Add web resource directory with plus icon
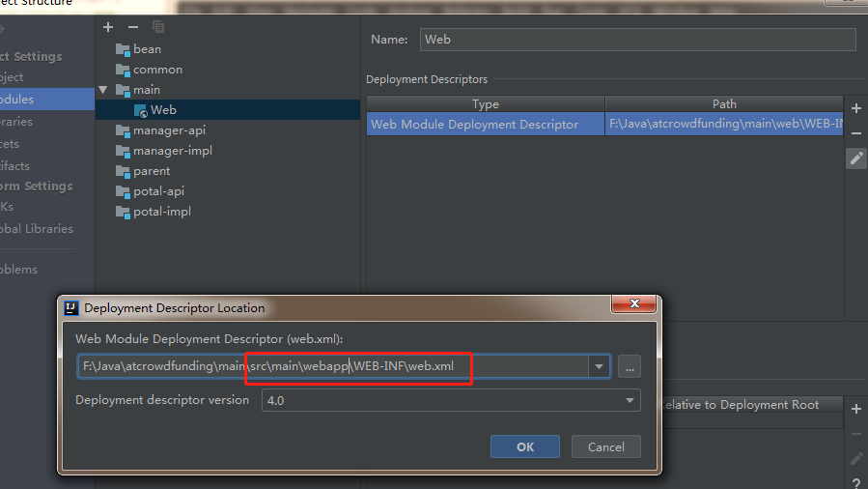This screenshot has height=489, width=868. [856, 409]
